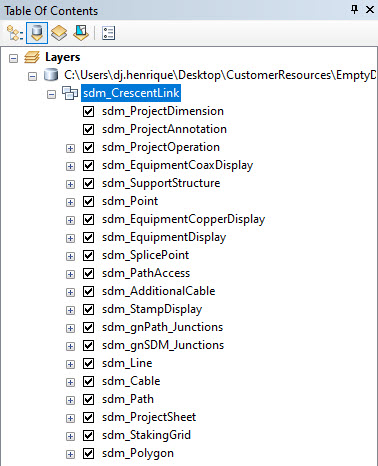Disable the sdm_SplicePoint layer checkbox
The width and height of the screenshot is (378, 466).
[x=89, y=255]
